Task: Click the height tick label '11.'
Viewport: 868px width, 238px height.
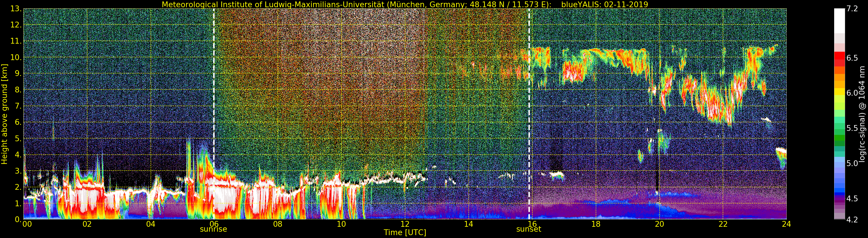Action: pyautogui.click(x=16, y=41)
